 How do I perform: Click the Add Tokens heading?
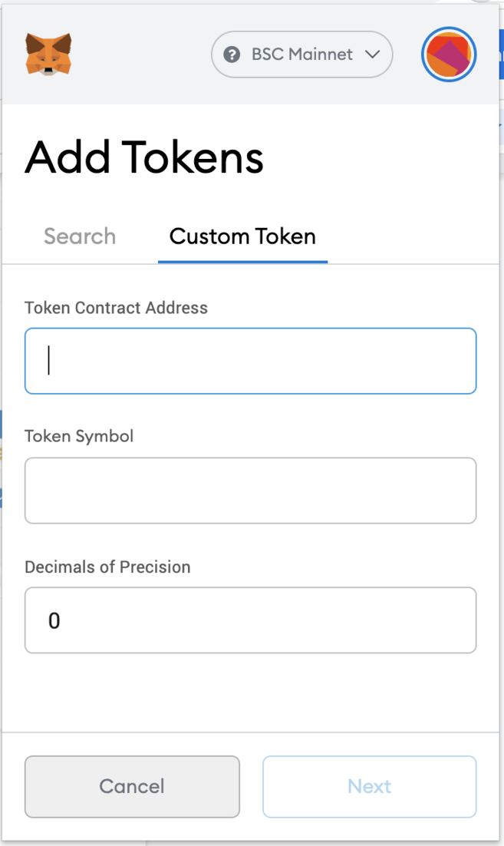pos(144,158)
